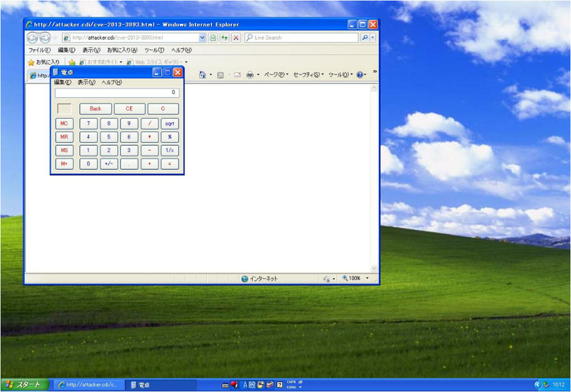The image size is (571, 392).
Task: Click the Refresh page icon
Action: click(x=225, y=38)
